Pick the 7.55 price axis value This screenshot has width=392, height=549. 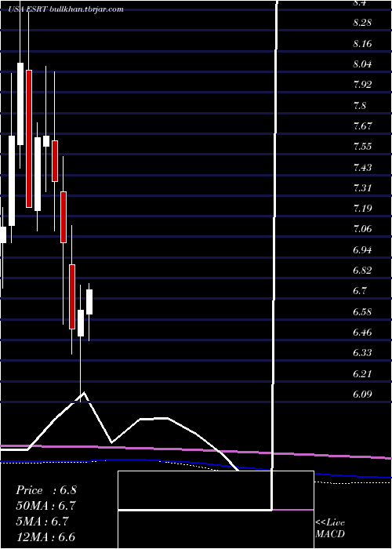362,147
